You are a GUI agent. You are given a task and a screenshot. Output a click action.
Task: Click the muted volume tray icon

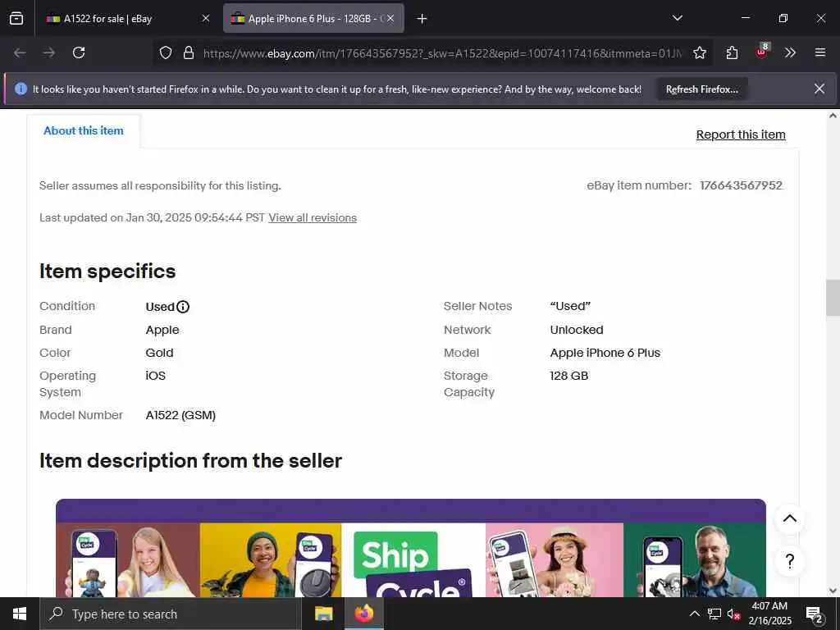pos(733,614)
